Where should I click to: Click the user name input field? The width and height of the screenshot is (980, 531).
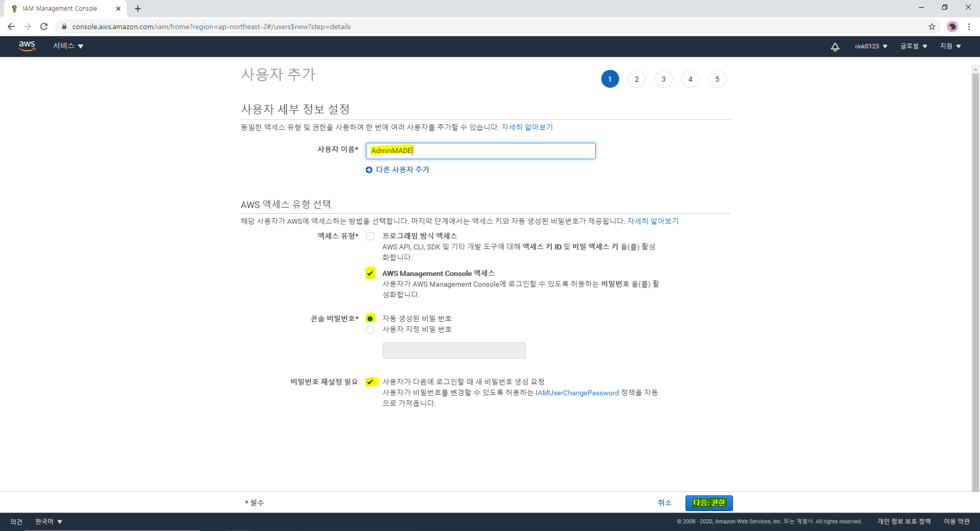coord(480,150)
